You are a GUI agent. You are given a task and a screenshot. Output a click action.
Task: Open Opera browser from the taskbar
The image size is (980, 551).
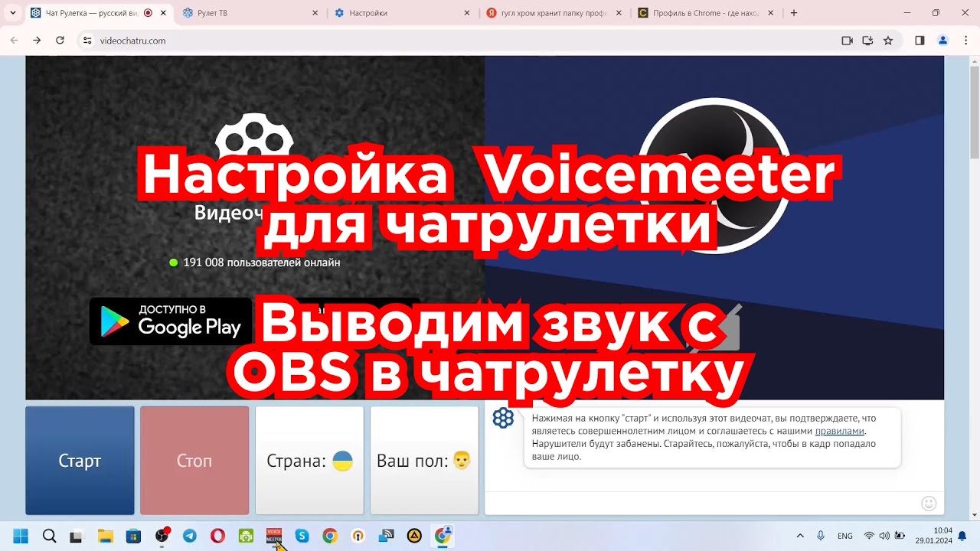[217, 536]
